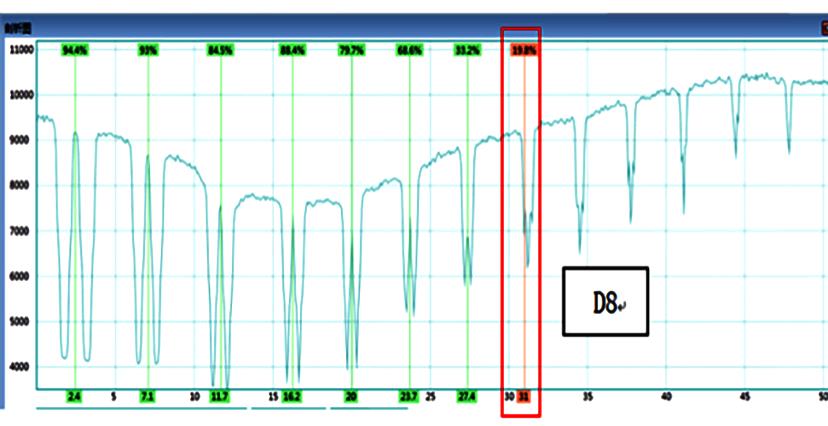
Task: Select the 88.4% marker label
Action: (292, 49)
